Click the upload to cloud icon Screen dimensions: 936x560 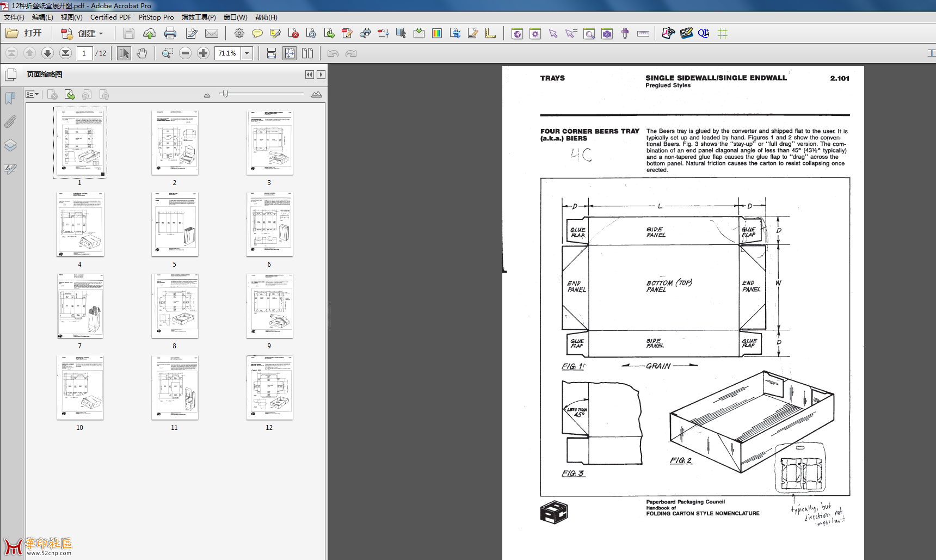tap(149, 33)
